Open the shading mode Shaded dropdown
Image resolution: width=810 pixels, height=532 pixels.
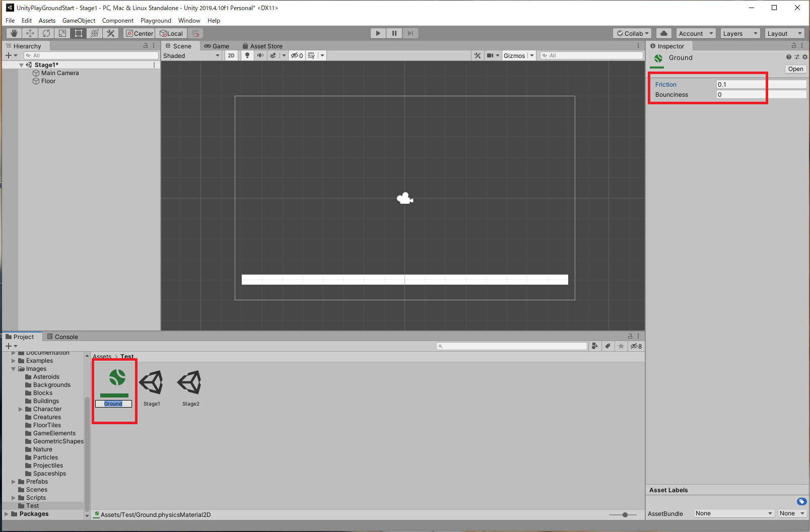click(191, 55)
